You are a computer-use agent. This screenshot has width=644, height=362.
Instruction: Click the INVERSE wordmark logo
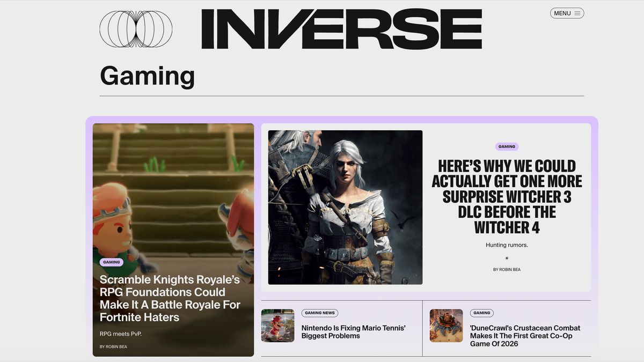pos(341,28)
